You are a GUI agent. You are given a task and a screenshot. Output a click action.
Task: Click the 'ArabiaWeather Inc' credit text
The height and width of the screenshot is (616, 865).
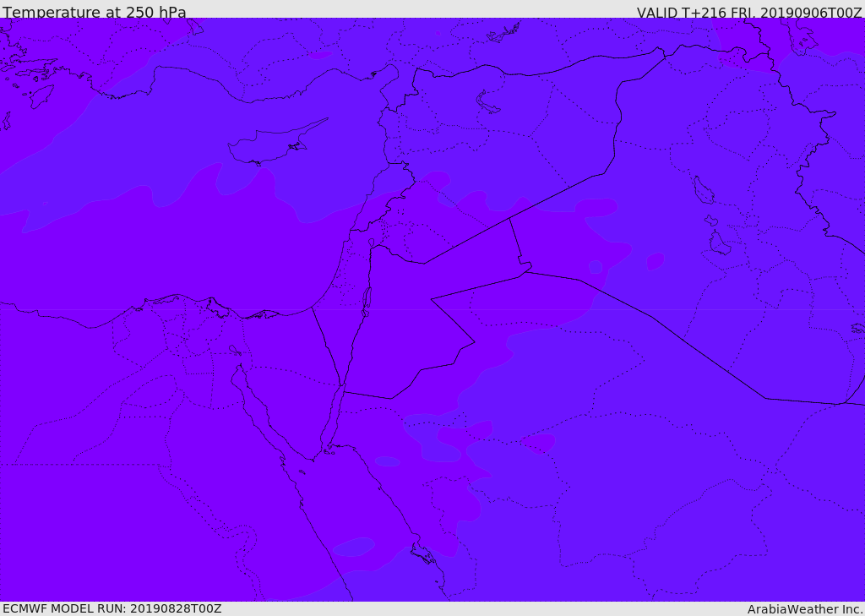(804, 609)
